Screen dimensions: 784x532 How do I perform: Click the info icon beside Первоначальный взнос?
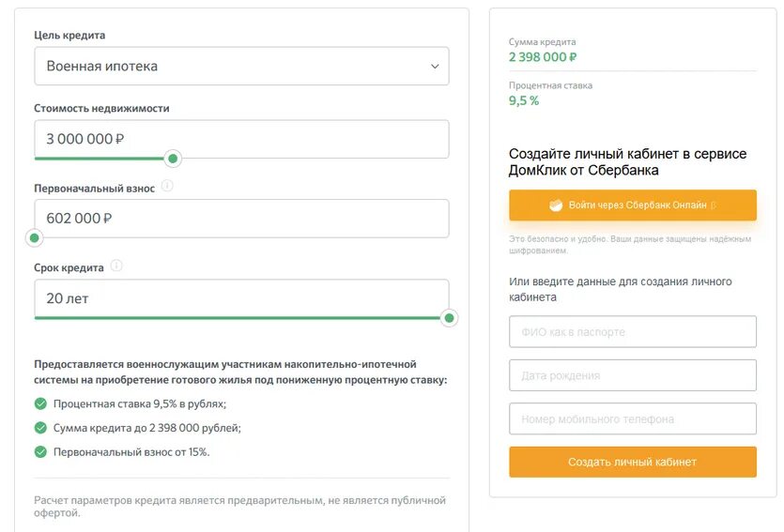pos(167,187)
